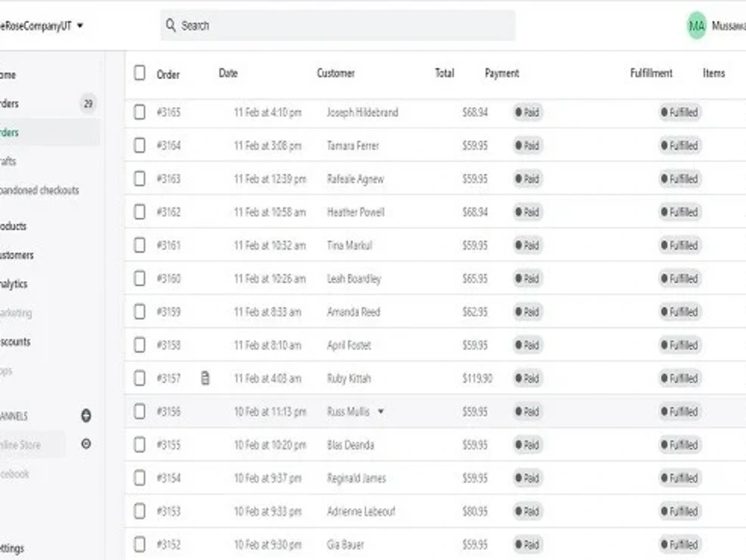Screen dimensions: 746x560
Task: Open order #3165 link
Action: click(169, 112)
